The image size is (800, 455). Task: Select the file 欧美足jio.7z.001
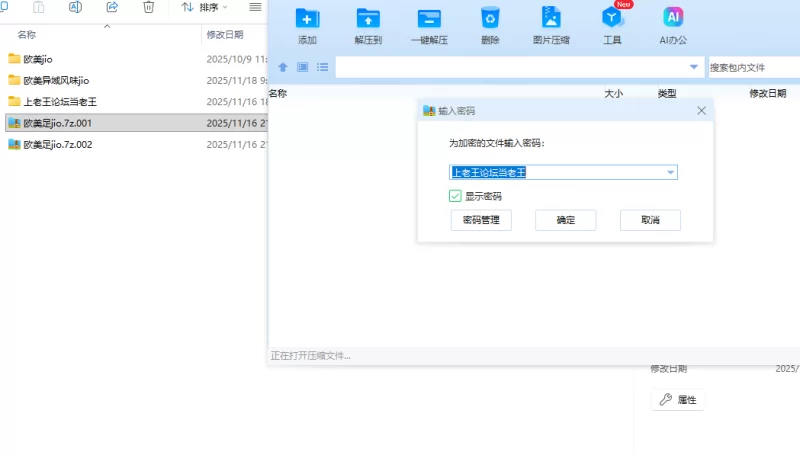pyautogui.click(x=136, y=123)
